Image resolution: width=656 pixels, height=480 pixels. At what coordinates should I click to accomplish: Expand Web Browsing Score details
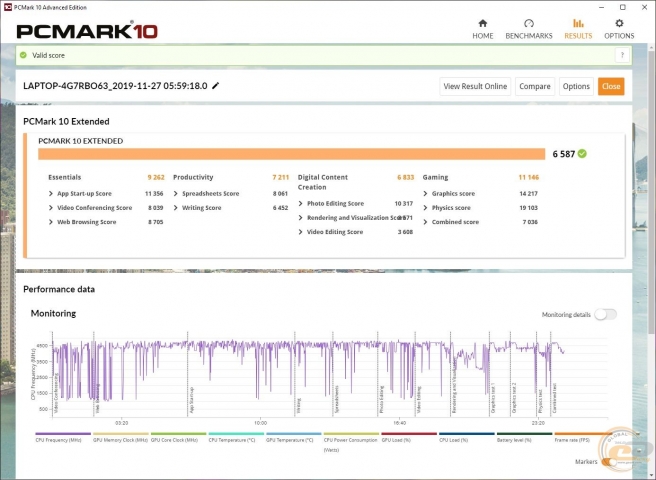point(51,222)
